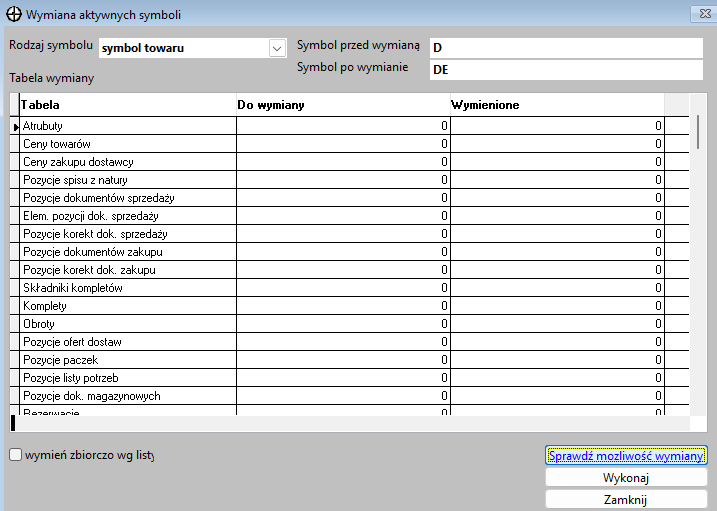This screenshot has width=717, height=511.
Task: Click the row indicator arrow beside Atrubuty
Action: tap(15, 126)
